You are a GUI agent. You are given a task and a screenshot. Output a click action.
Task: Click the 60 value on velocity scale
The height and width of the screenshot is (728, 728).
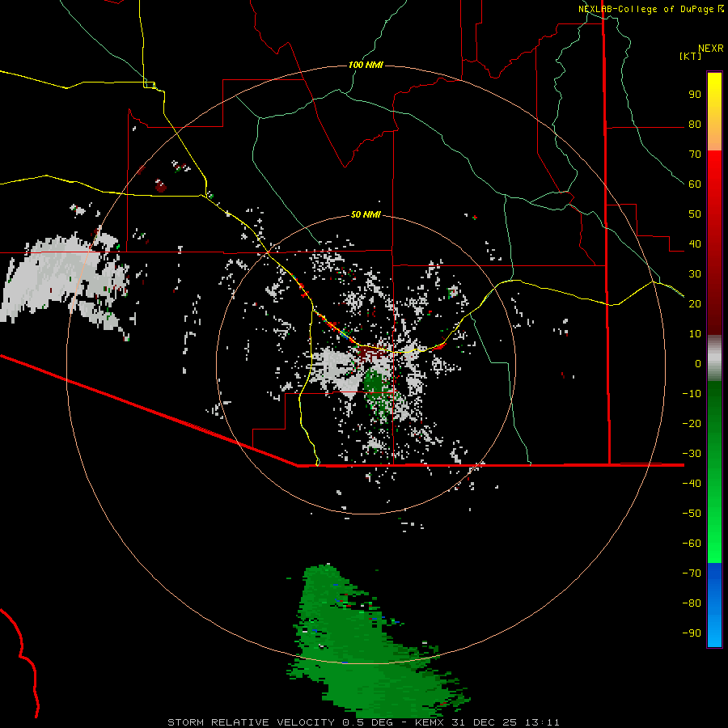(695, 184)
